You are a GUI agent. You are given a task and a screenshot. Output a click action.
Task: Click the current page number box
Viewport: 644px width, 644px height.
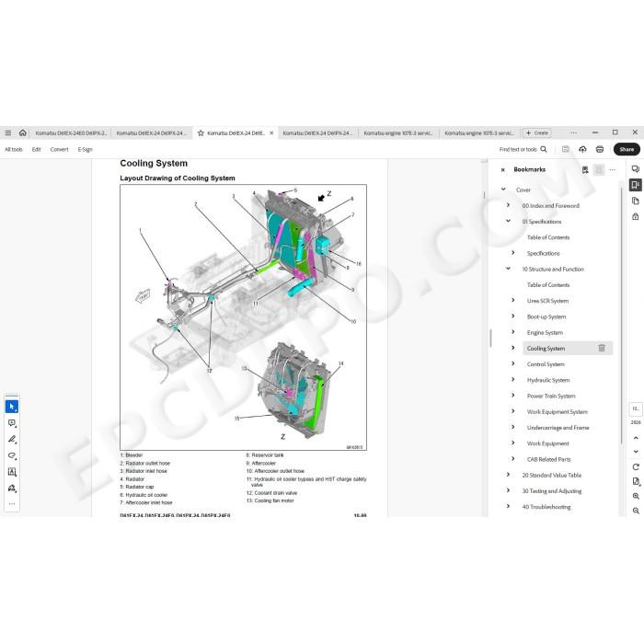[636, 409]
